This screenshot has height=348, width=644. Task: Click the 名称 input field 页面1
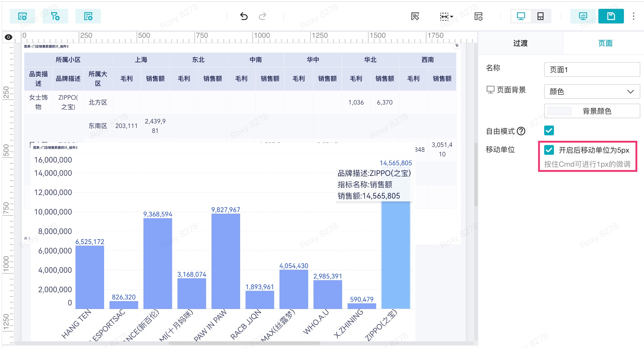coord(592,70)
